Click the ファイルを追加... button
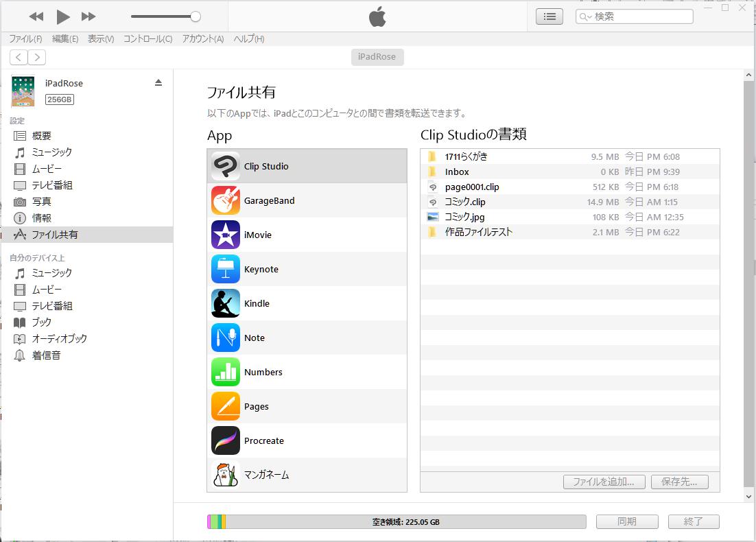Image resolution: width=756 pixels, height=542 pixels. (604, 482)
